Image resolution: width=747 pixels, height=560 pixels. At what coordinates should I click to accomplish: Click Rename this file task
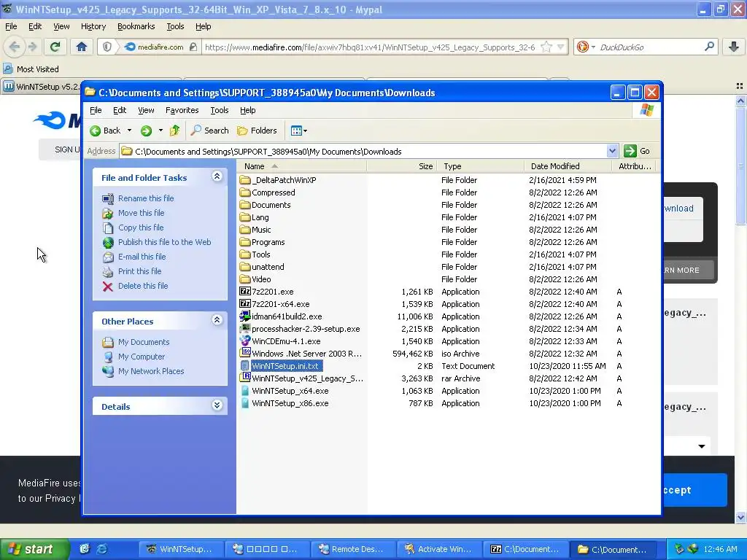click(146, 198)
